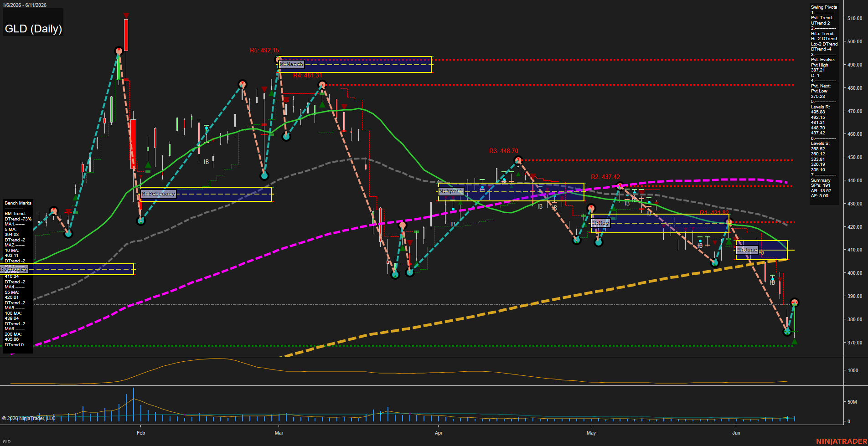Click the latest swing pivot high marker near 387
This screenshot has width=868, height=446.
794,302
